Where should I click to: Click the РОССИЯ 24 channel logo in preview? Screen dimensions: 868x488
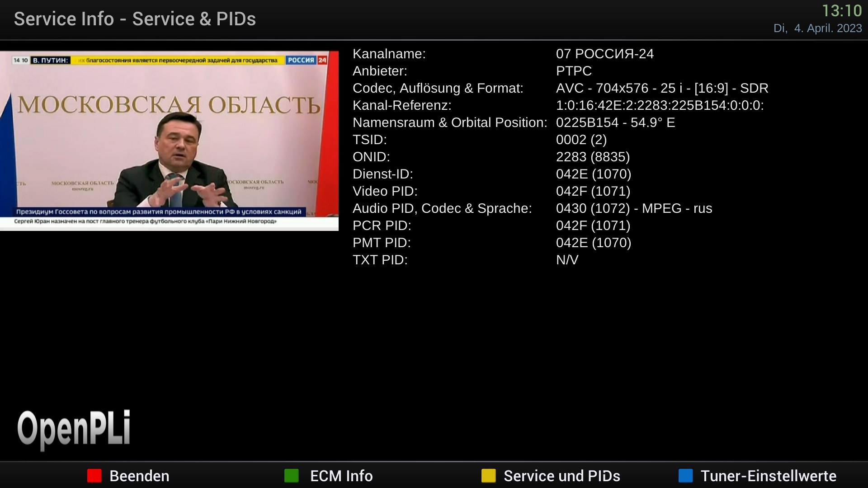point(306,60)
